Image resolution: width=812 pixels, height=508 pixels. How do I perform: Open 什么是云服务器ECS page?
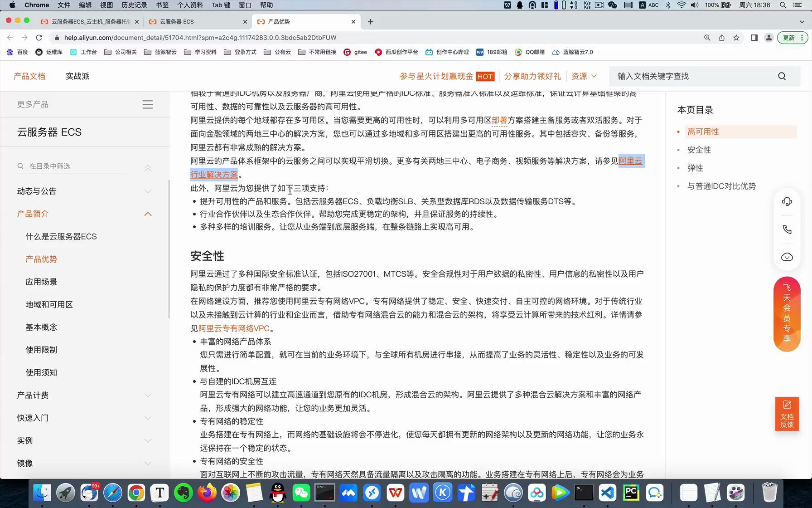(x=61, y=236)
